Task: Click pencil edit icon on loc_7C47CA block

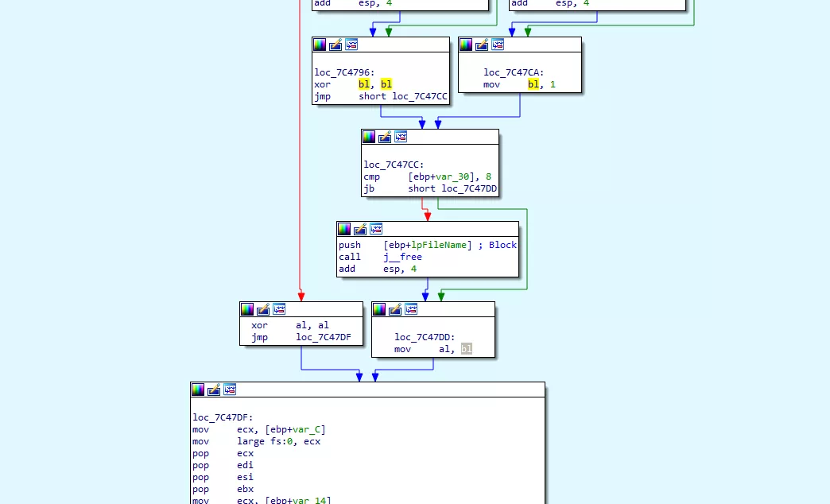Action: click(x=482, y=45)
